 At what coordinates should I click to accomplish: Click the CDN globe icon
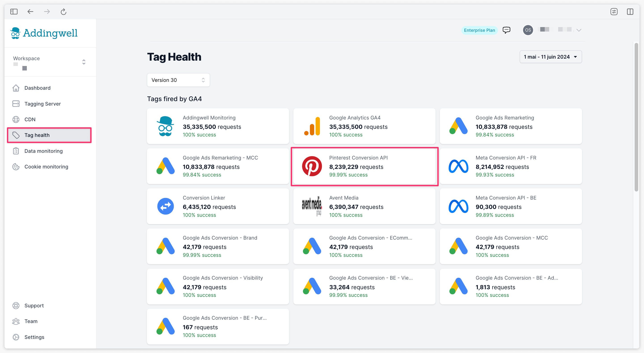pos(16,119)
